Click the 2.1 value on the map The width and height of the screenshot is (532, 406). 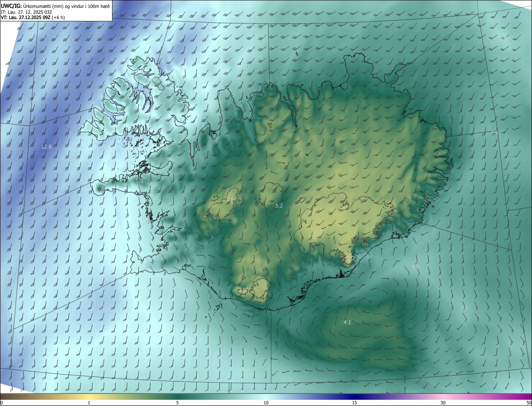pos(318,231)
